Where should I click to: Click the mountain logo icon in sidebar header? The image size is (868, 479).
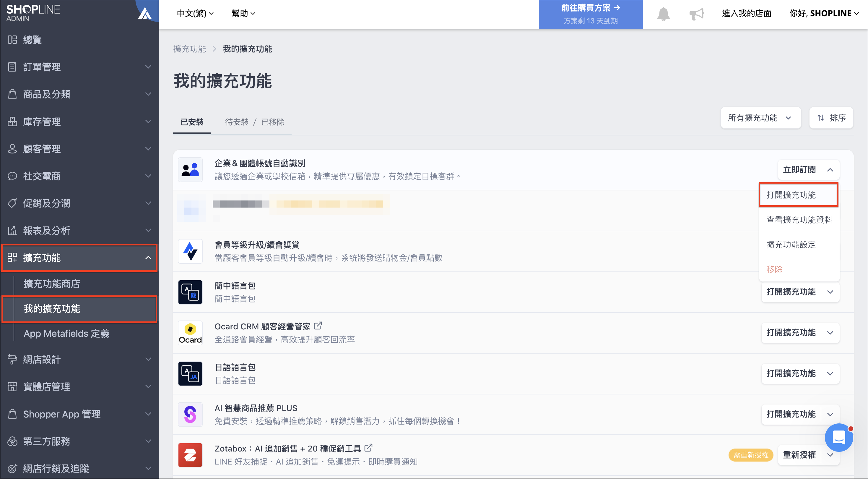pyautogui.click(x=145, y=13)
